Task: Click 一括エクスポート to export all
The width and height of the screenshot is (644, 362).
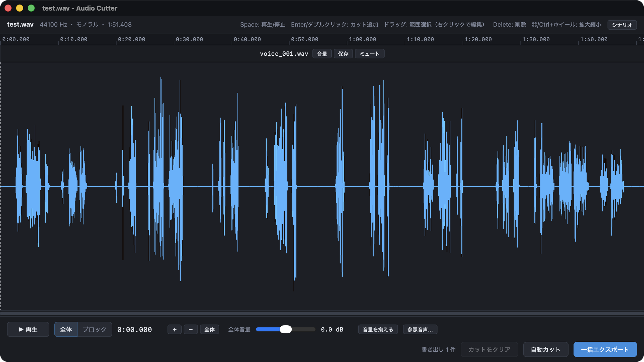Action: click(x=605, y=349)
